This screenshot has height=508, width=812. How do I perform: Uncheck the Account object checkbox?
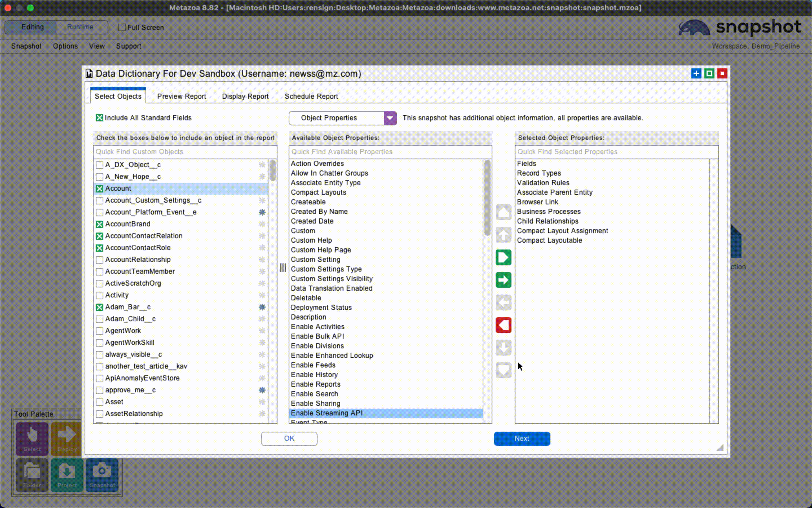point(99,189)
